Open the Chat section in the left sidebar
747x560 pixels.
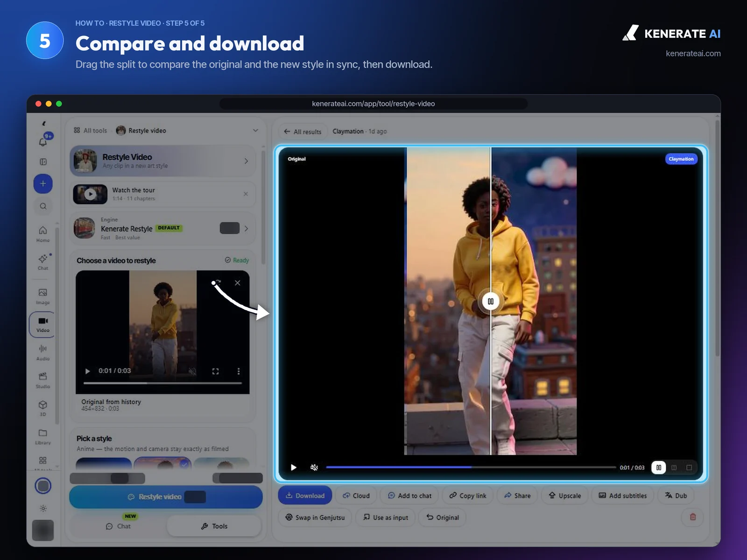click(43, 262)
